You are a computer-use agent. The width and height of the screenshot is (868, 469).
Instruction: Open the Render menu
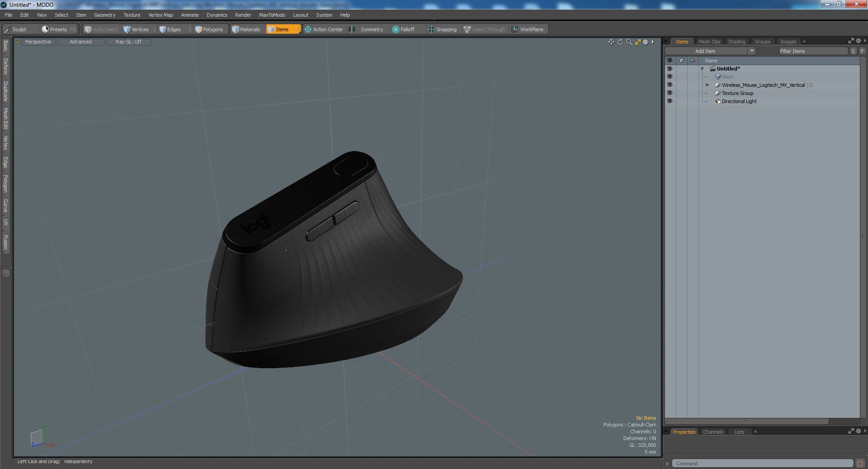[x=243, y=15]
